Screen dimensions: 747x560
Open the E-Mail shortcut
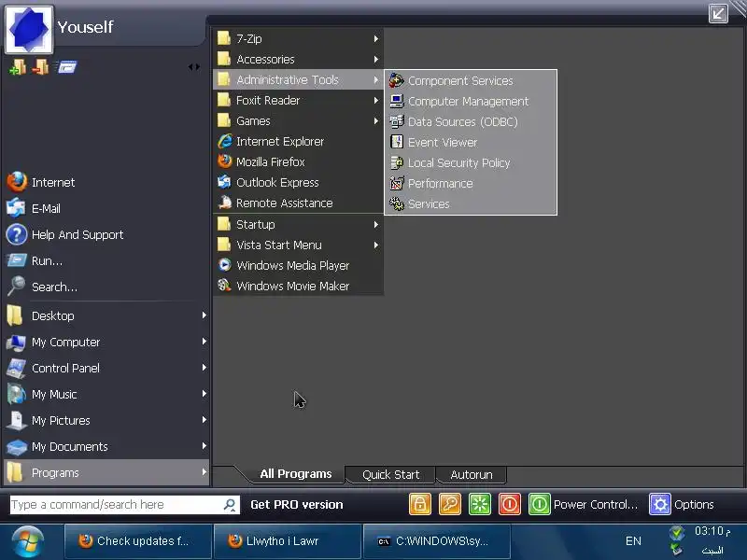pyautogui.click(x=34, y=208)
